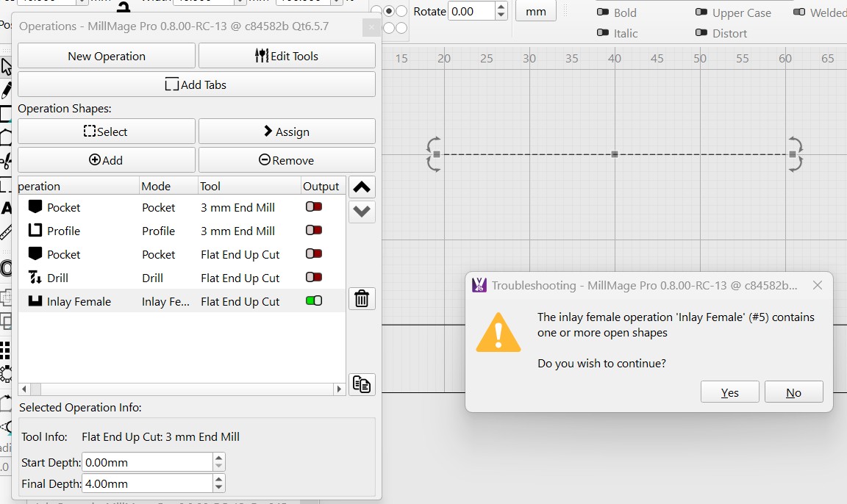This screenshot has height=504, width=847.
Task: Click the duplicate operation icon
Action: click(362, 384)
